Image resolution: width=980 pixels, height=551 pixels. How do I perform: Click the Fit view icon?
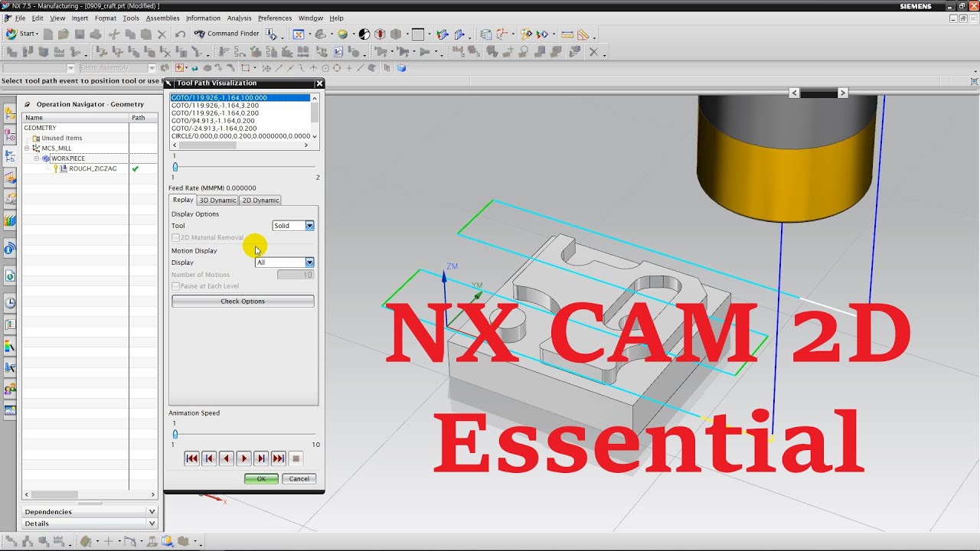pos(299,34)
